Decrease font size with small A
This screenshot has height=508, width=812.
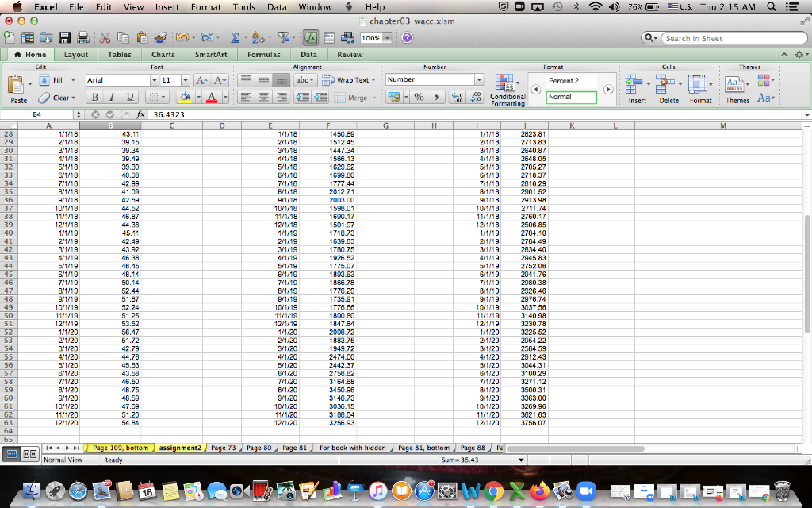pos(220,80)
